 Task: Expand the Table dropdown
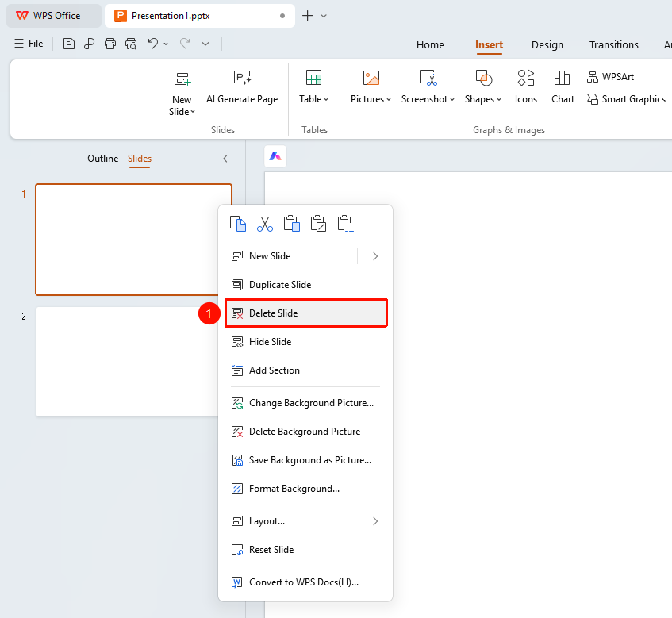313,88
